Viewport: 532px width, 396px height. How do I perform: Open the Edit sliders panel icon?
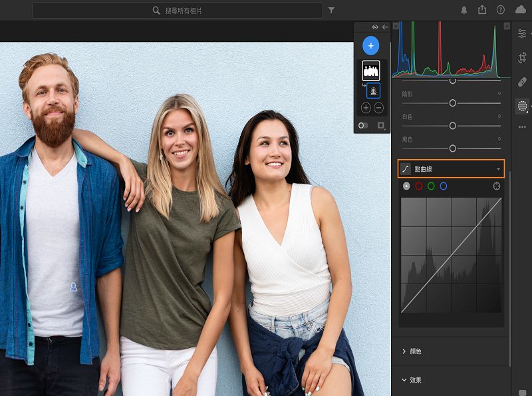pos(522,34)
